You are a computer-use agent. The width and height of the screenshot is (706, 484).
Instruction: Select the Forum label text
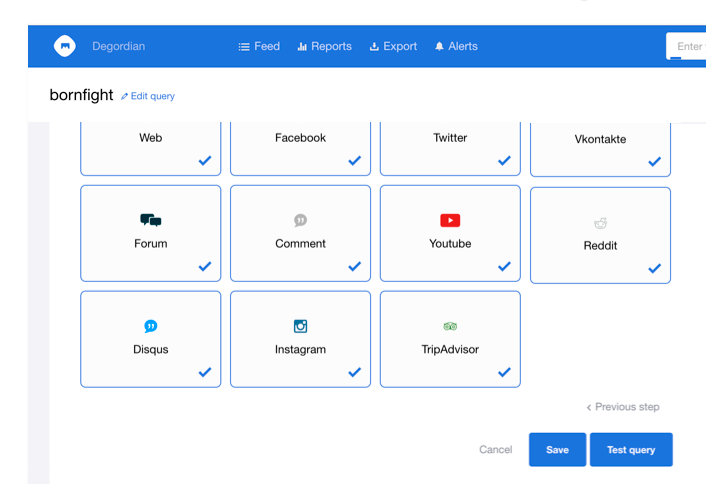click(x=150, y=244)
